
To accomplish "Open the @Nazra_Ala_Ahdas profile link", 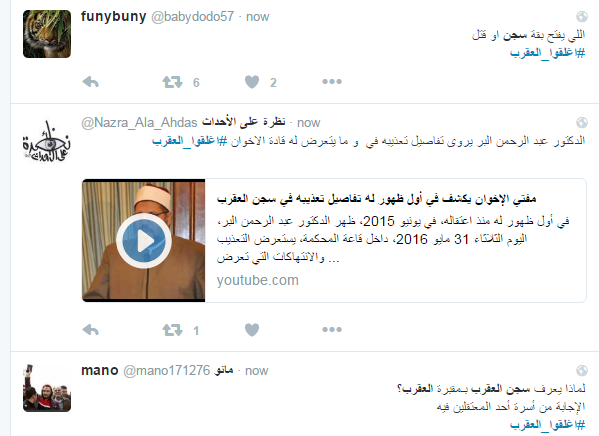I will tap(139, 123).
